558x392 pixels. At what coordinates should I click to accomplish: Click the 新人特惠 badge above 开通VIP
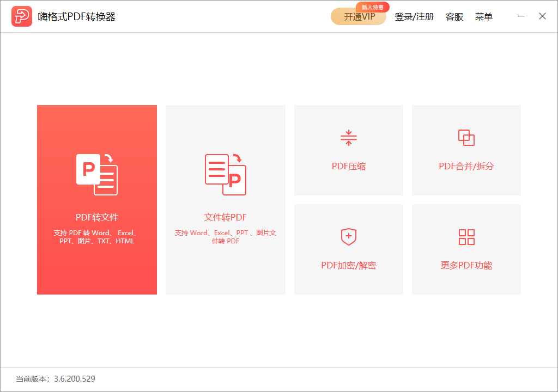point(373,7)
